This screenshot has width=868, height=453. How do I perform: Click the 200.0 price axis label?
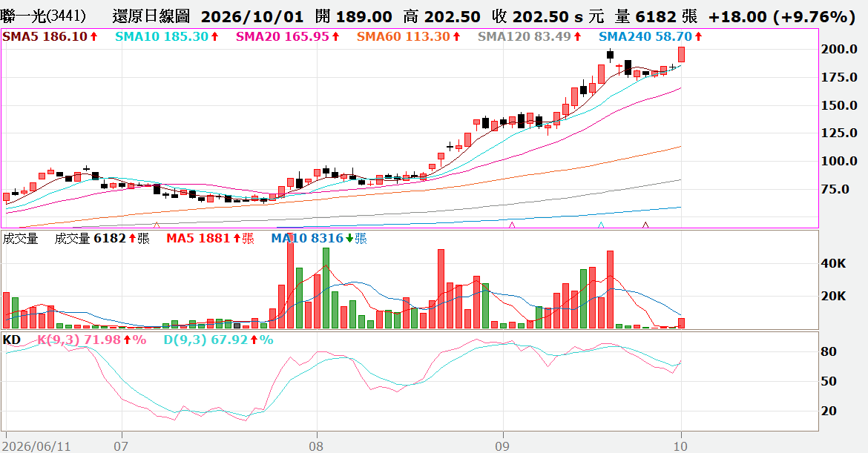point(839,49)
